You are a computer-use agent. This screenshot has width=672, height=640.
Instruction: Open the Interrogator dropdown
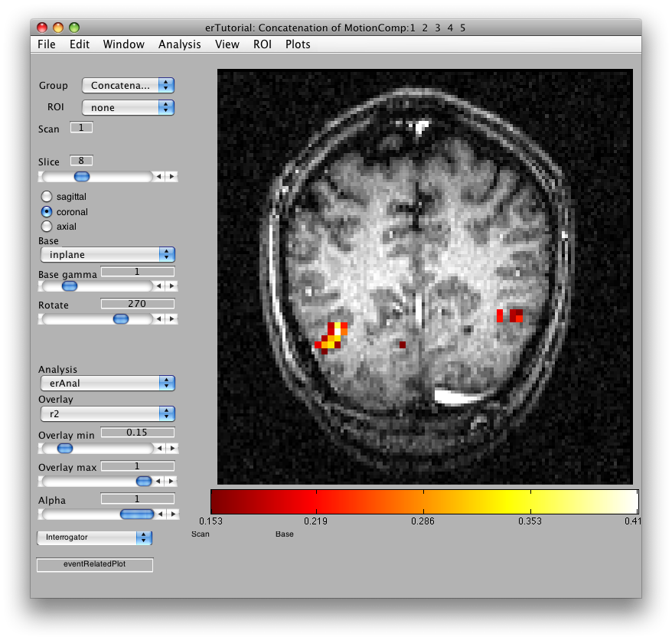[x=95, y=537]
